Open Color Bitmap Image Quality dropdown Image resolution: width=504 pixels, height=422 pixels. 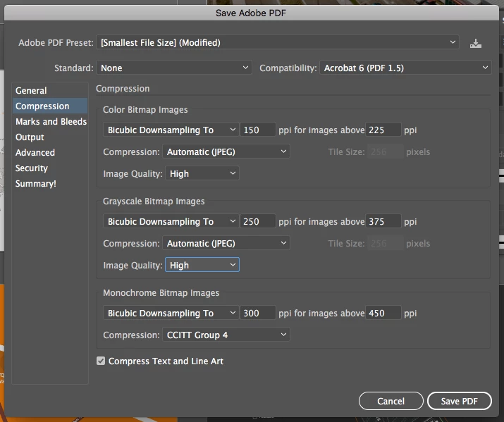[x=202, y=173]
